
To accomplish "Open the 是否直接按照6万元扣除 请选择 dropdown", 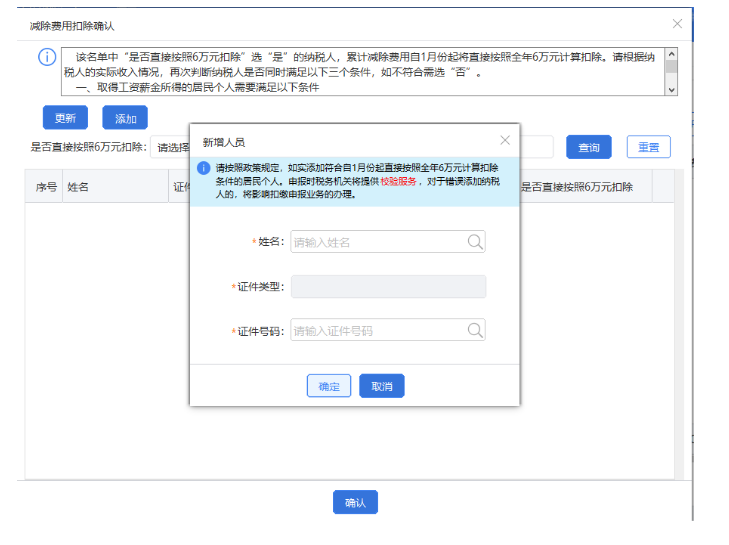I will [170, 148].
